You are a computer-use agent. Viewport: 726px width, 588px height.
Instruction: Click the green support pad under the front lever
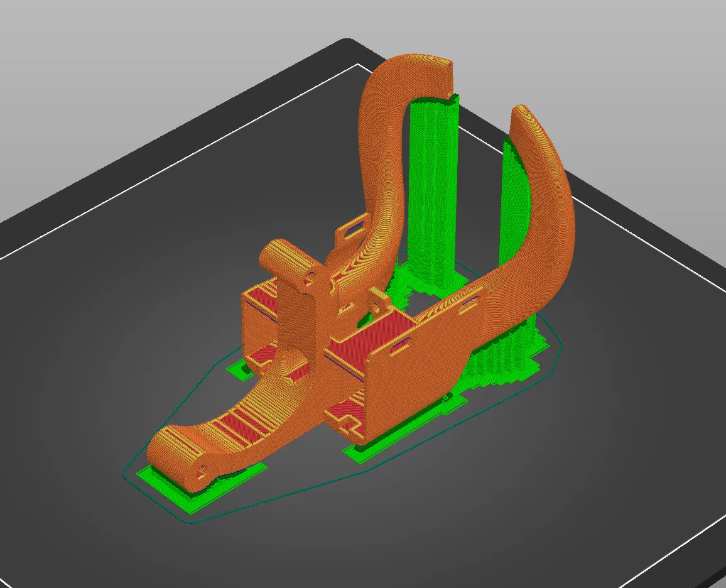coord(201,487)
